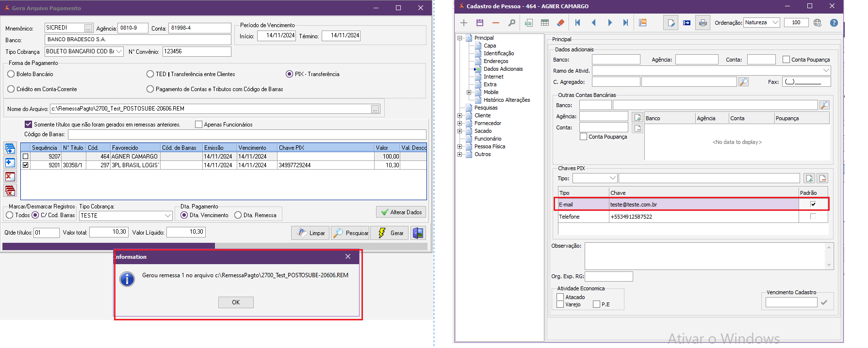Click the eraser clear icon in Cadastro toolbar
The height and width of the screenshot is (348, 868).
[x=561, y=23]
